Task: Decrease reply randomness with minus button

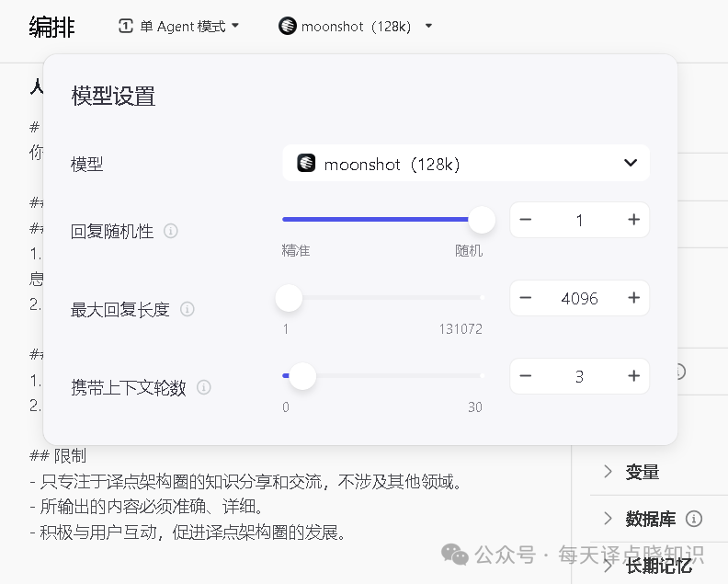Action: (526, 220)
